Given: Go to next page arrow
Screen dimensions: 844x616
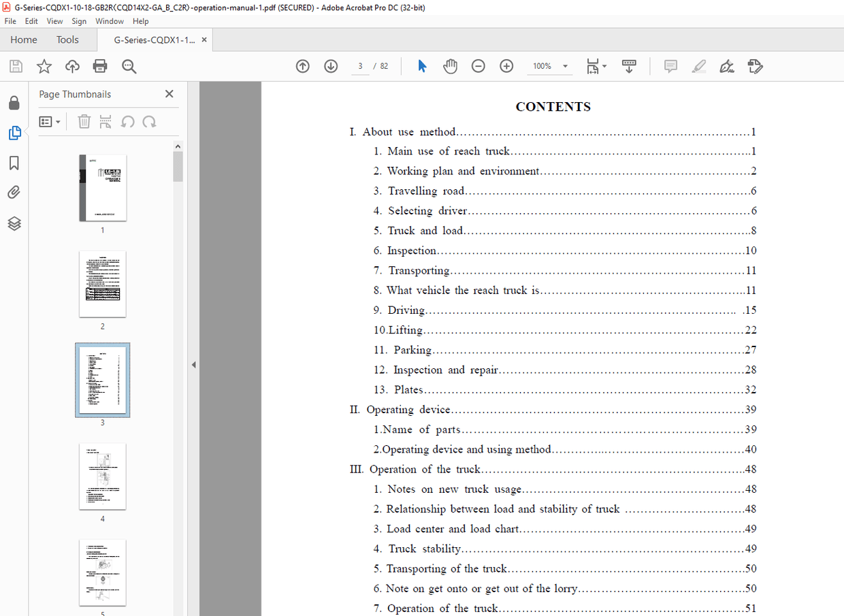Looking at the screenshot, I should click(331, 66).
